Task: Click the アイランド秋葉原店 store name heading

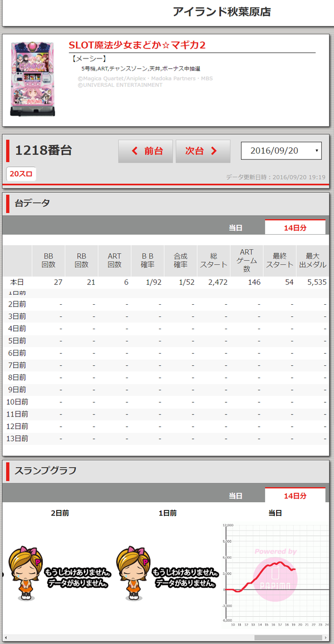Action: click(x=222, y=12)
